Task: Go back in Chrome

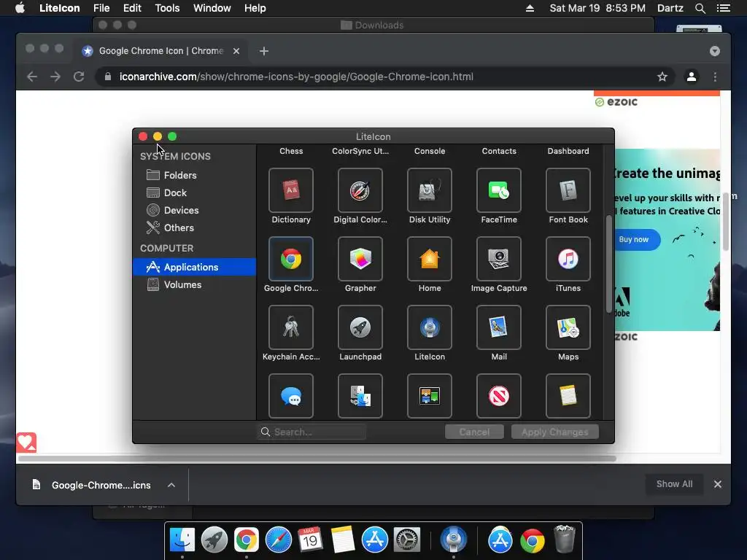Action: tap(32, 77)
